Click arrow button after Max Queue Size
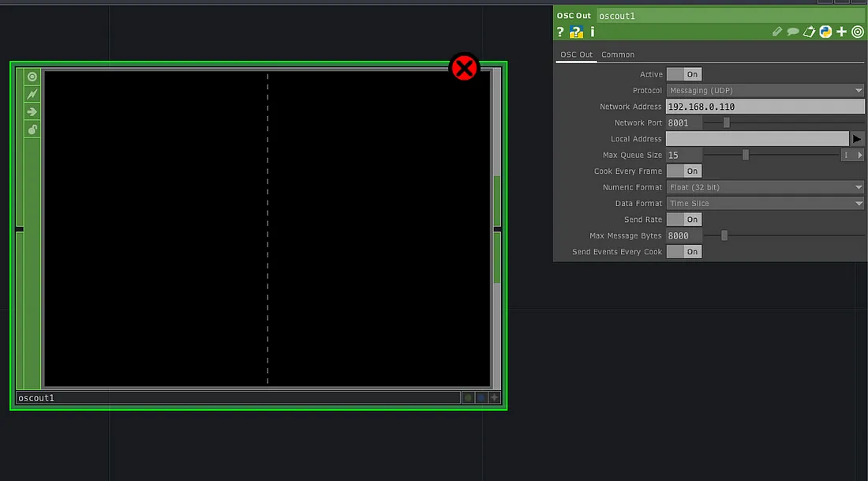This screenshot has width=868, height=481. click(x=859, y=155)
